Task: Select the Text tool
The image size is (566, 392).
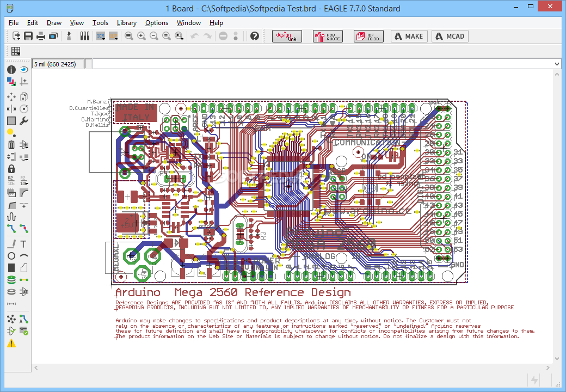Action: (24, 244)
